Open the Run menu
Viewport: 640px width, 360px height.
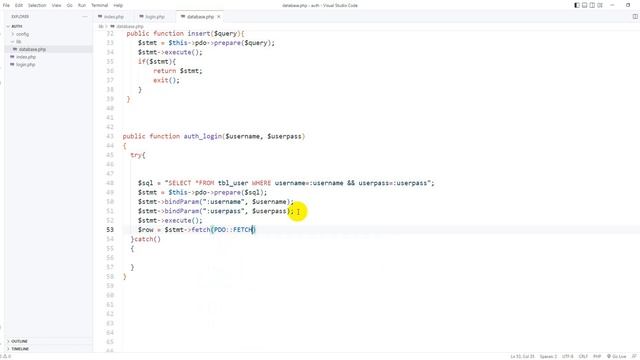tap(82, 5)
